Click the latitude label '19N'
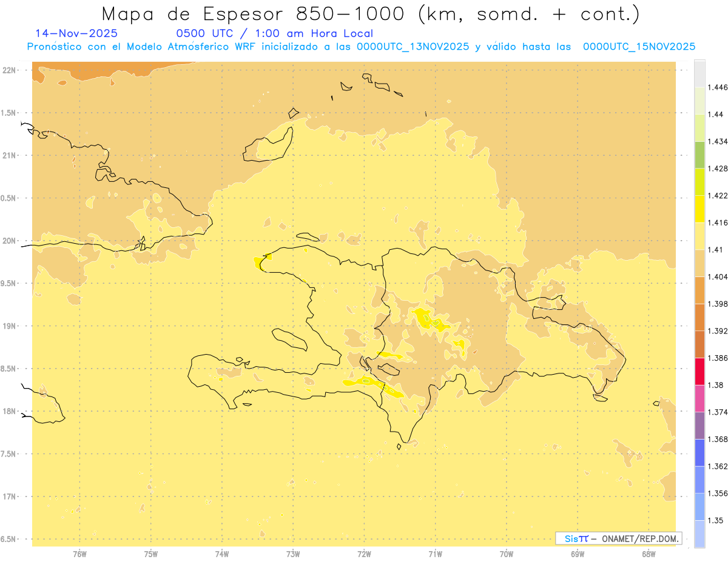The width and height of the screenshot is (728, 562). tap(9, 326)
